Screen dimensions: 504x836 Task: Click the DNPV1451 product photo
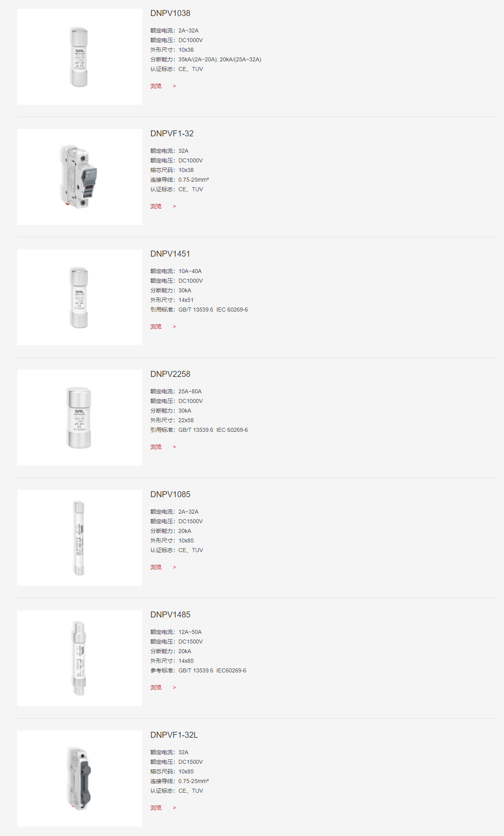pyautogui.click(x=79, y=297)
